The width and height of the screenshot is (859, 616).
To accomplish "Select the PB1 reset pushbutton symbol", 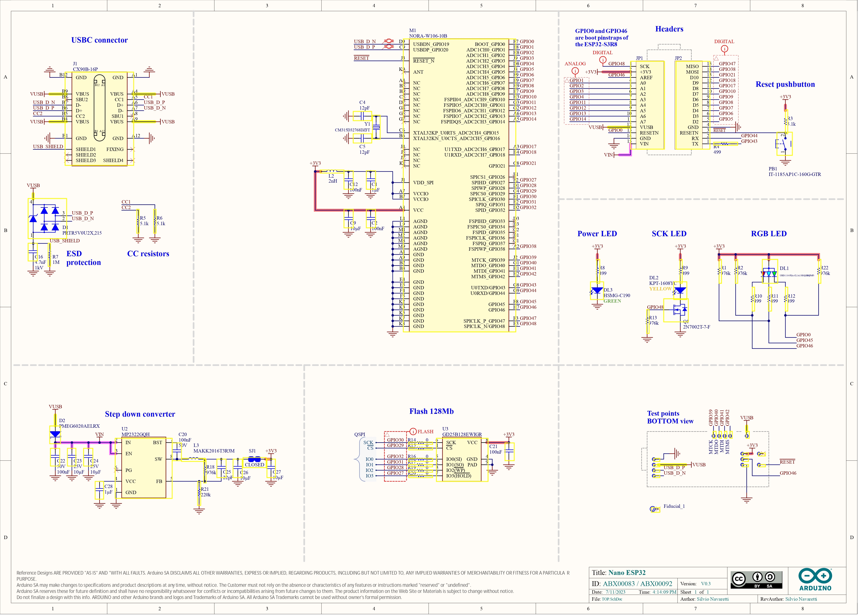I will click(784, 144).
